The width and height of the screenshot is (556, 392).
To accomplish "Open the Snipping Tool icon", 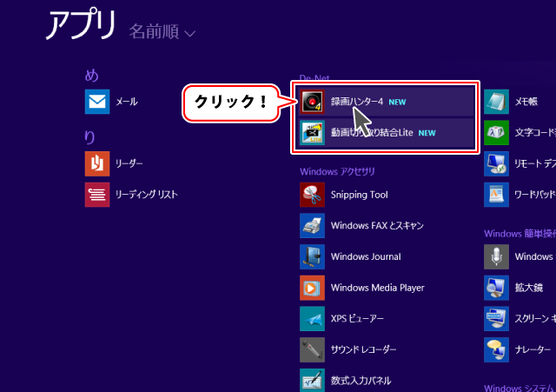I will tap(312, 195).
